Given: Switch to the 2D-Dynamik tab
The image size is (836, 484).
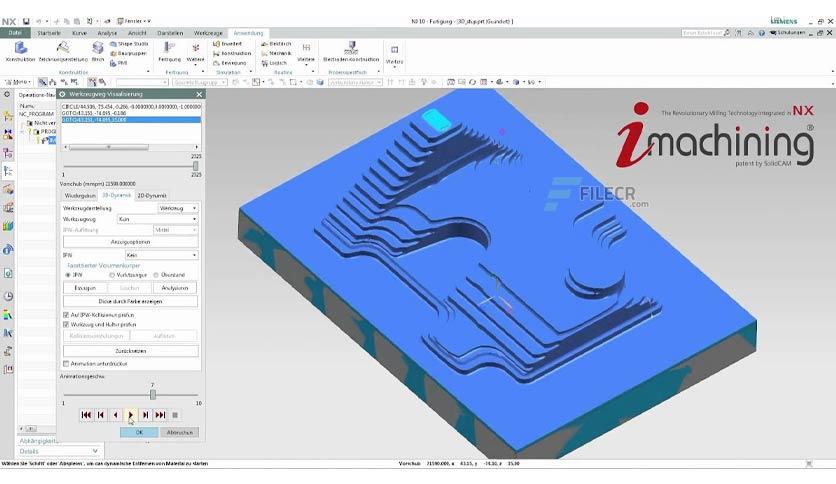Looking at the screenshot, I should [x=152, y=196].
